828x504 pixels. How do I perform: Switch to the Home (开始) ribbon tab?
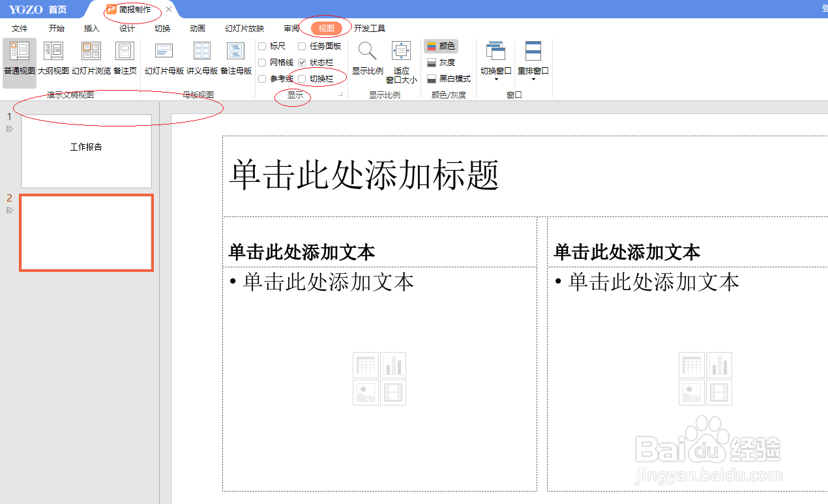point(57,29)
